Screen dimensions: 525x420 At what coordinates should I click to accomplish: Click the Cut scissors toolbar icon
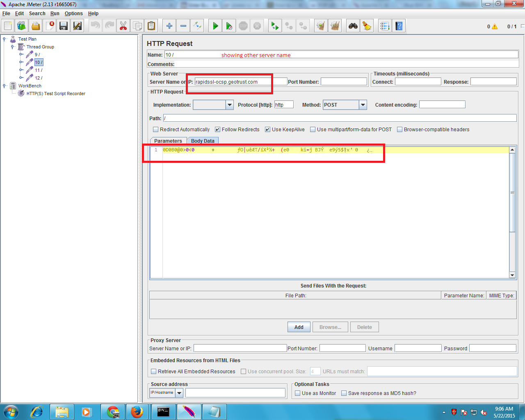[123, 26]
